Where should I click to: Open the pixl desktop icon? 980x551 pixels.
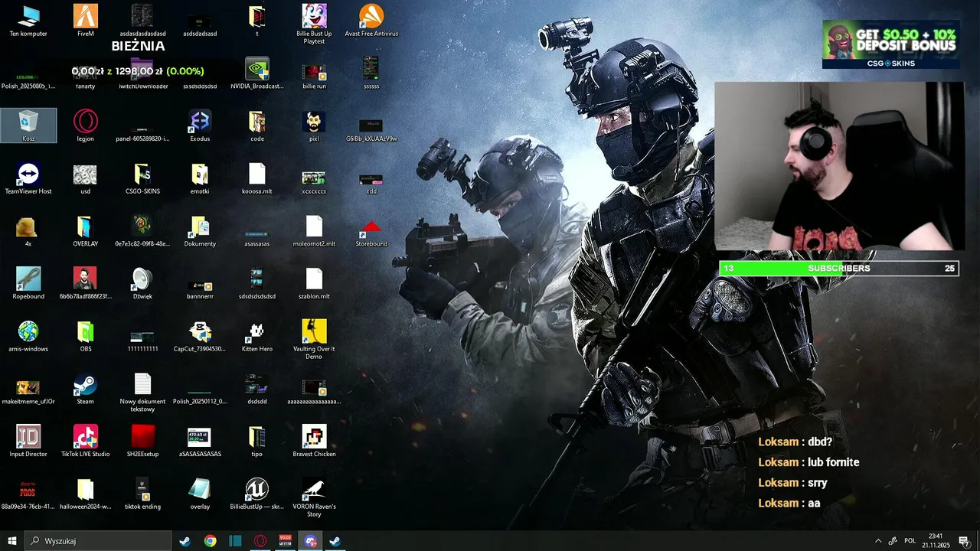(x=314, y=126)
